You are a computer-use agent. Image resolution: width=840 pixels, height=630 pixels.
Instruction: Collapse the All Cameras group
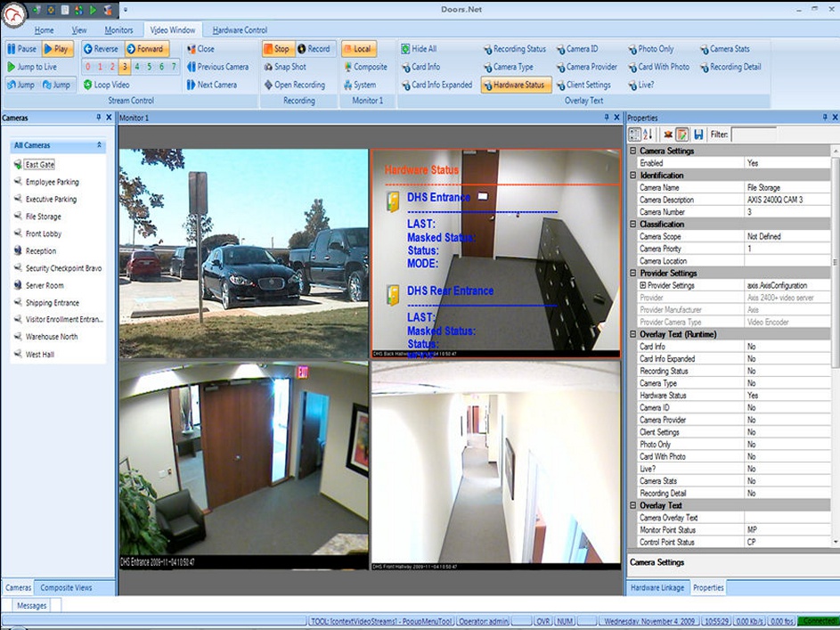pyautogui.click(x=99, y=145)
